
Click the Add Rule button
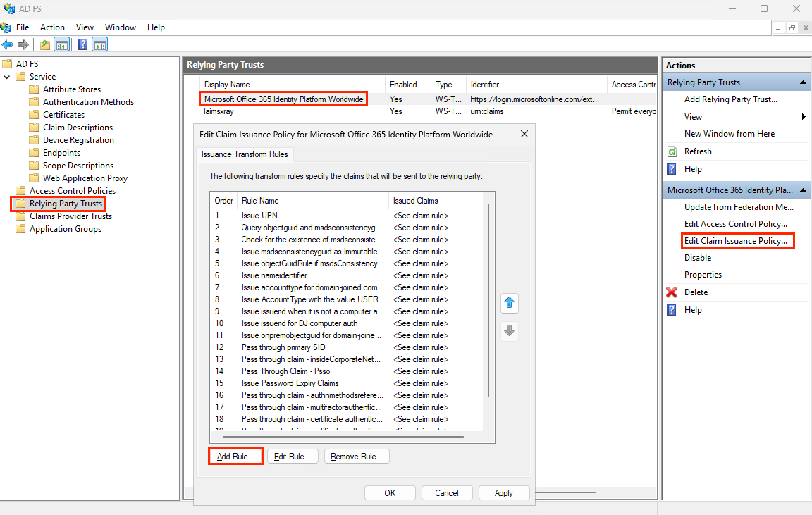[x=235, y=457]
